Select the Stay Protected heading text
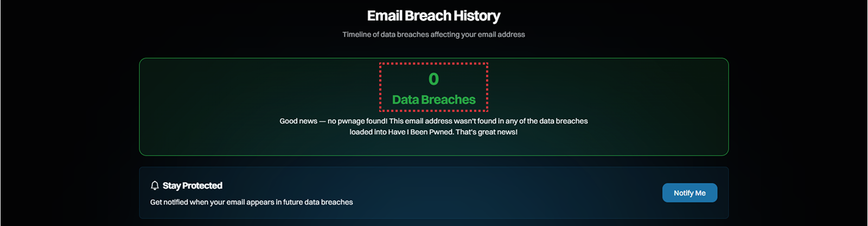Screen dimensions: 868x226 pyautogui.click(x=193, y=186)
